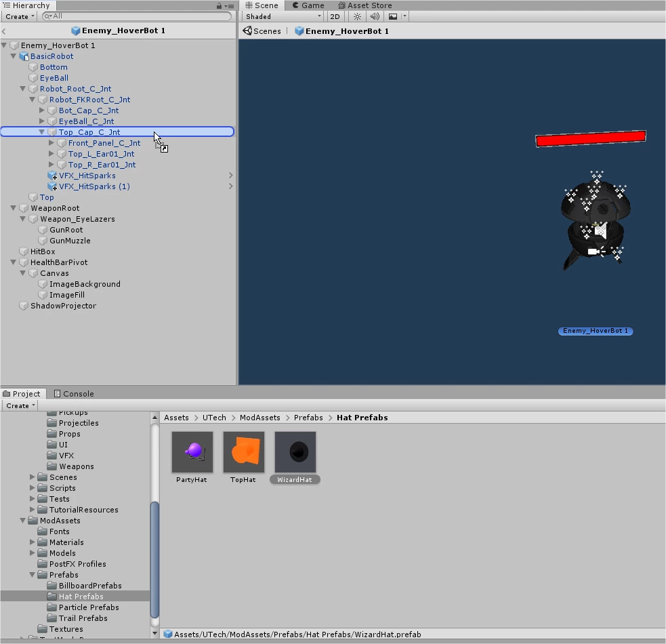Viewport: 666px width, 644px height.
Task: Select TopHat prefab thumbnail
Action: [244, 452]
